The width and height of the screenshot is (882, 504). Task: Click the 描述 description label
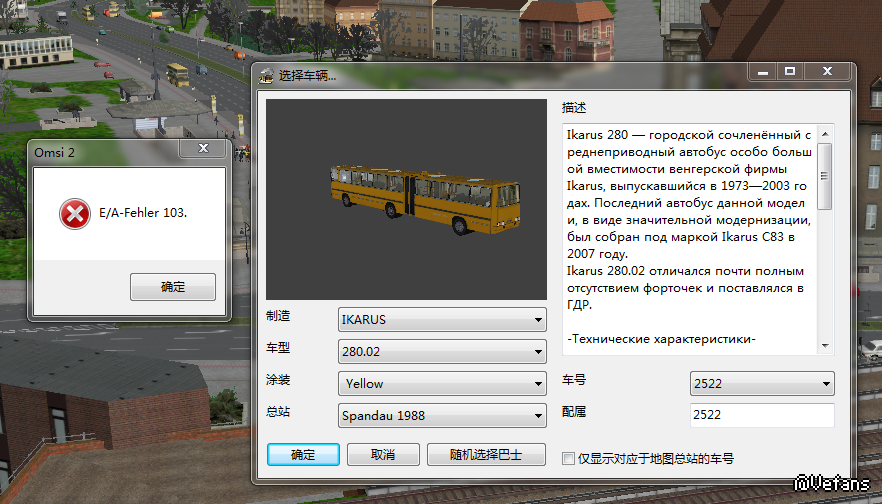click(x=574, y=107)
